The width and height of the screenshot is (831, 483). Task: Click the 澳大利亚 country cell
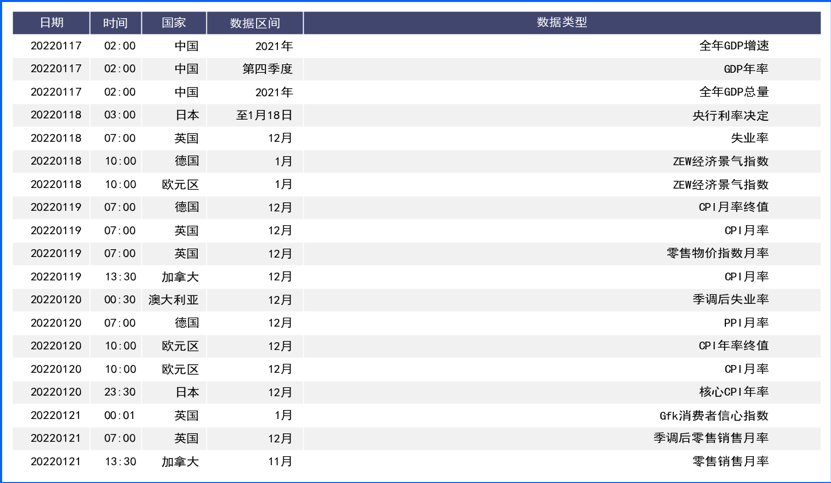[173, 300]
